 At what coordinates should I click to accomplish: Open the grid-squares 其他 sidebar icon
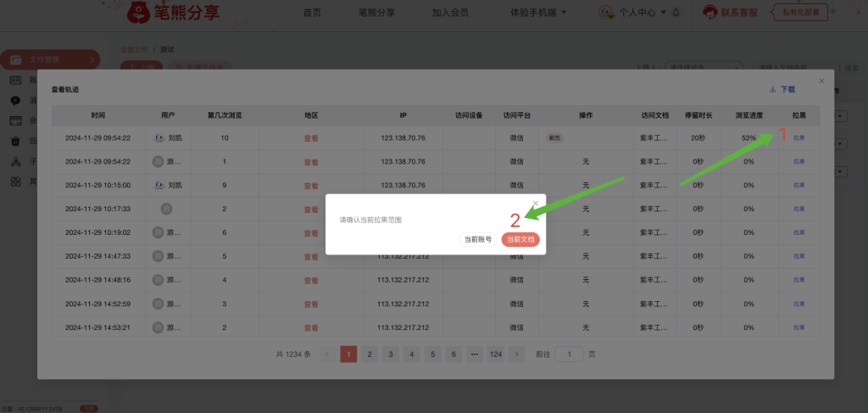coord(16,181)
